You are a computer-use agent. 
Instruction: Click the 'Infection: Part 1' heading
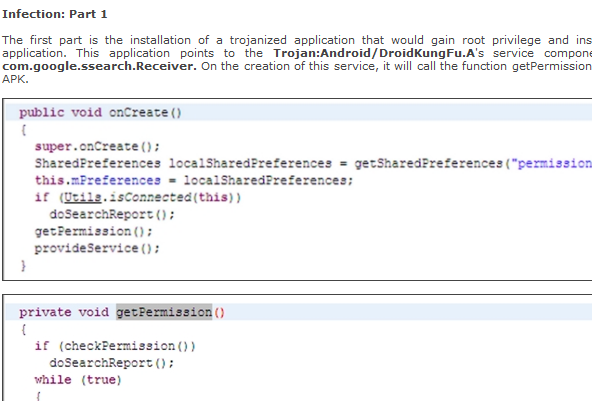point(55,14)
